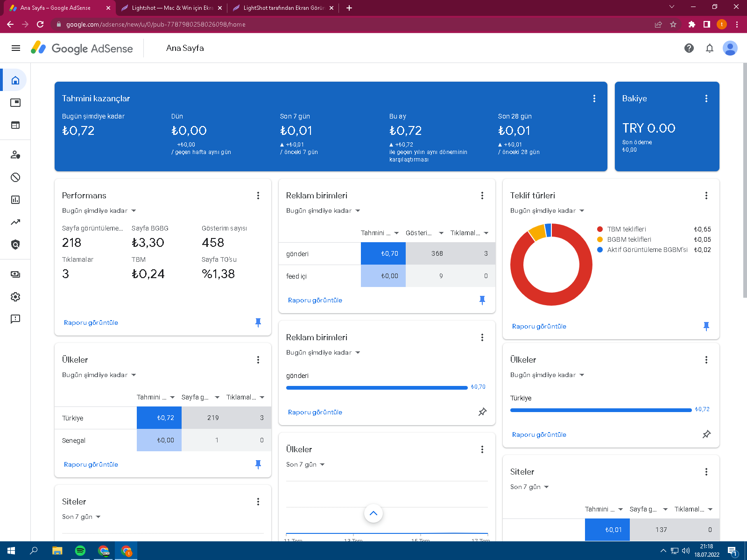
Task: Select the orange BGBM teklifleri legend dot
Action: pyautogui.click(x=600, y=239)
